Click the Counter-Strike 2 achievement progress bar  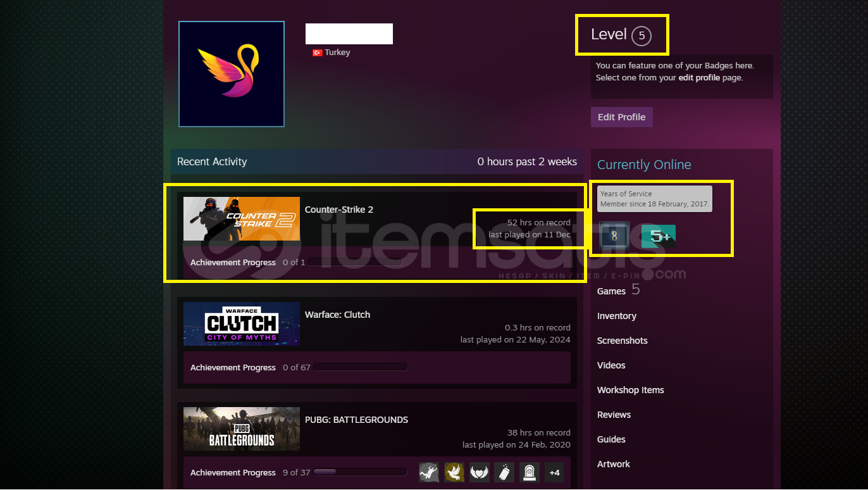point(355,262)
